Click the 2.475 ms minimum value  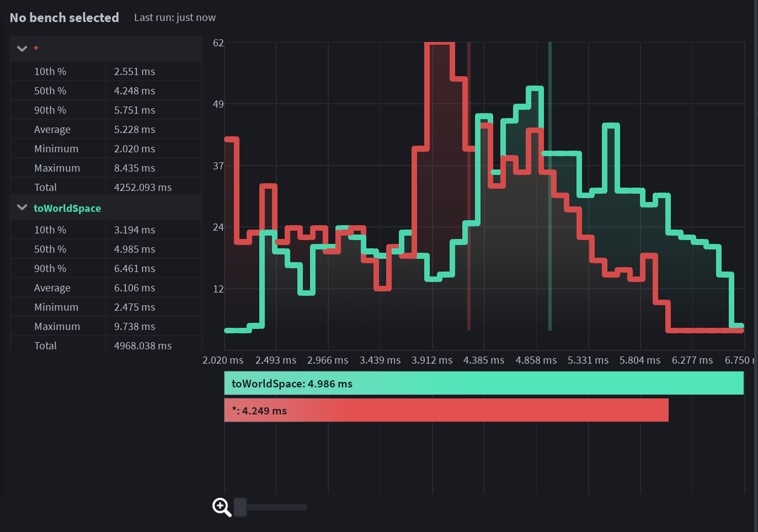click(135, 307)
